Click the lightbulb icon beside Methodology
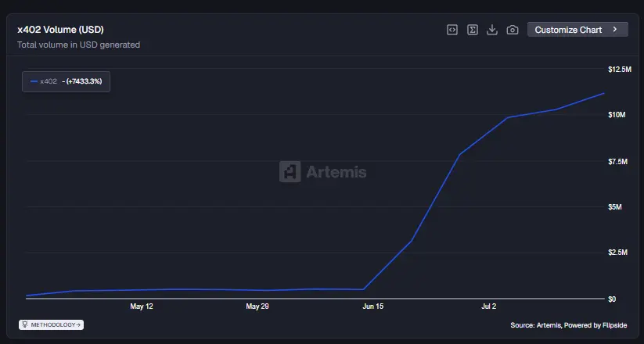 click(x=24, y=324)
